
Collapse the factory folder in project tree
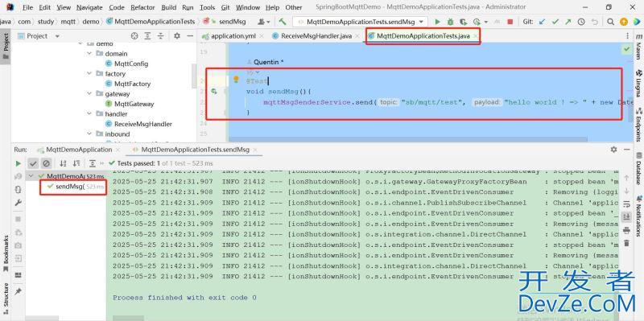tap(89, 74)
